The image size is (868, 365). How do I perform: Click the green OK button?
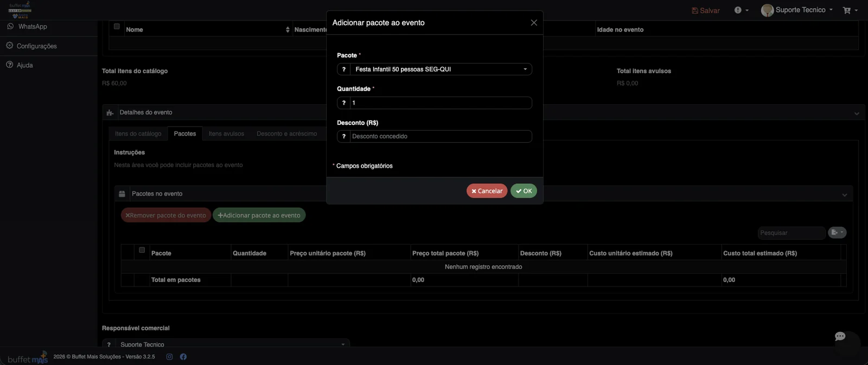click(x=524, y=191)
